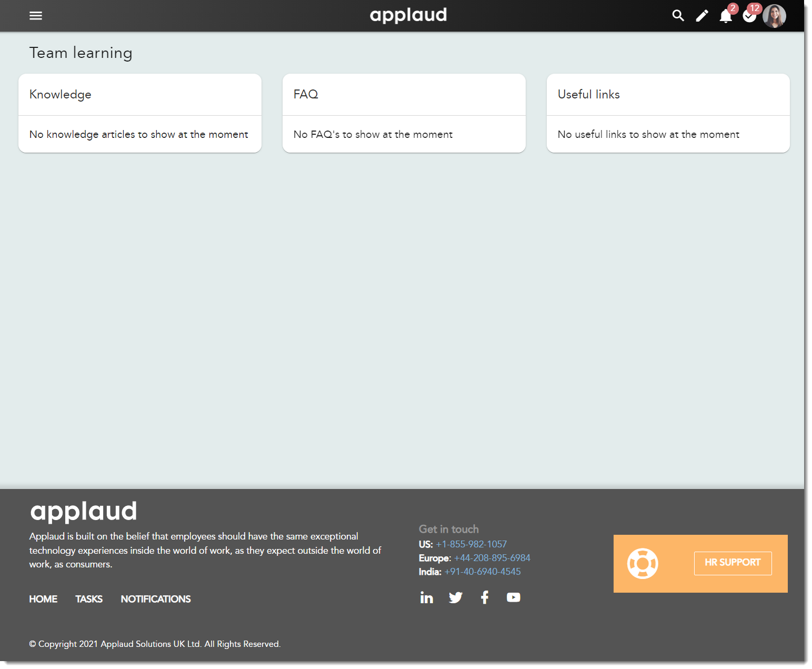The image size is (812, 669).
Task: Open the Knowledge card heading
Action: pyautogui.click(x=61, y=94)
